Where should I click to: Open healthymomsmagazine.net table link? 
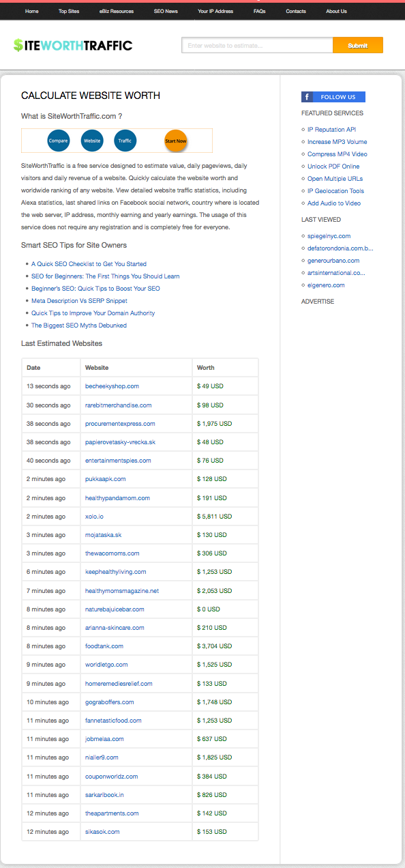pyautogui.click(x=122, y=591)
